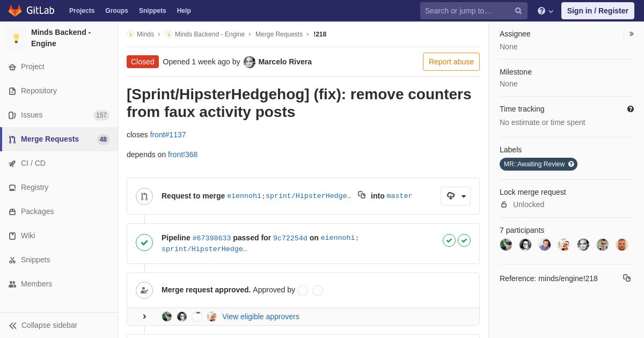Click View eligible approvers link
This screenshot has height=338, width=644.
tap(261, 317)
